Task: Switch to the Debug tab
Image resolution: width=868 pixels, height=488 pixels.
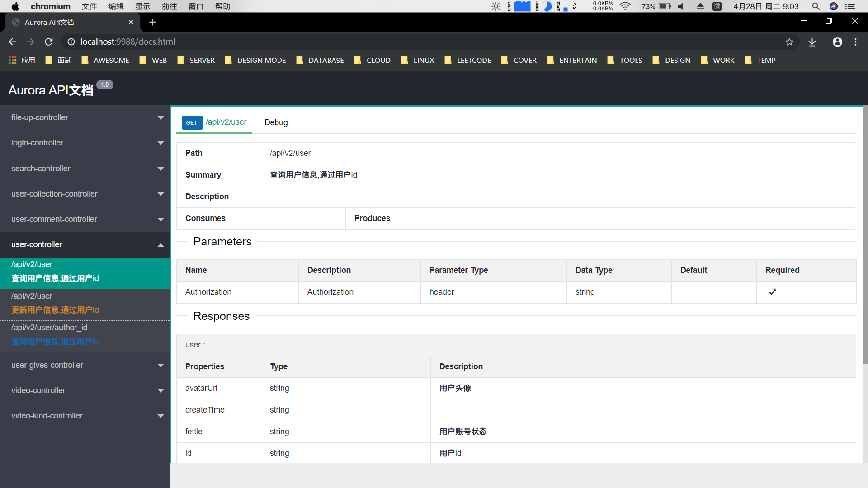Action: point(276,122)
